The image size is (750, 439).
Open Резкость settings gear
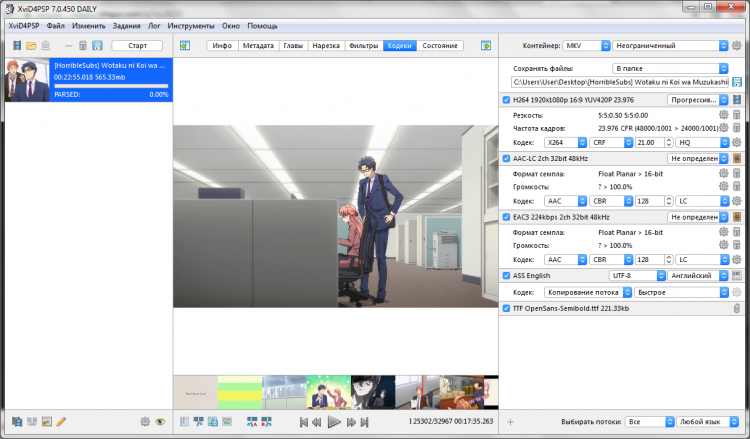723,115
